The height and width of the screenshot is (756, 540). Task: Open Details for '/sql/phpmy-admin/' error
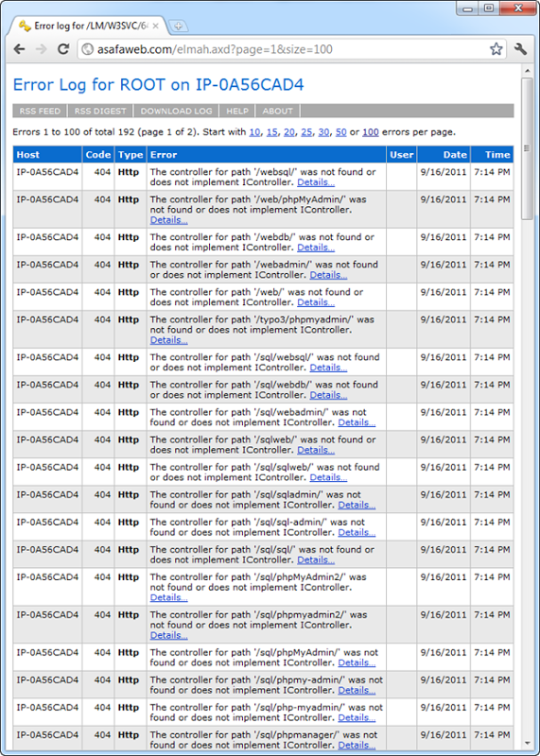coord(357,690)
